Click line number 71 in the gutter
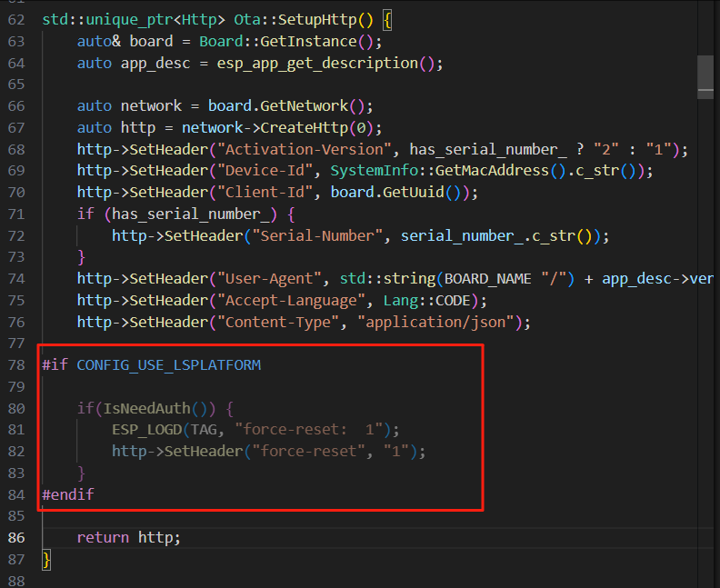720x588 pixels. (x=16, y=214)
